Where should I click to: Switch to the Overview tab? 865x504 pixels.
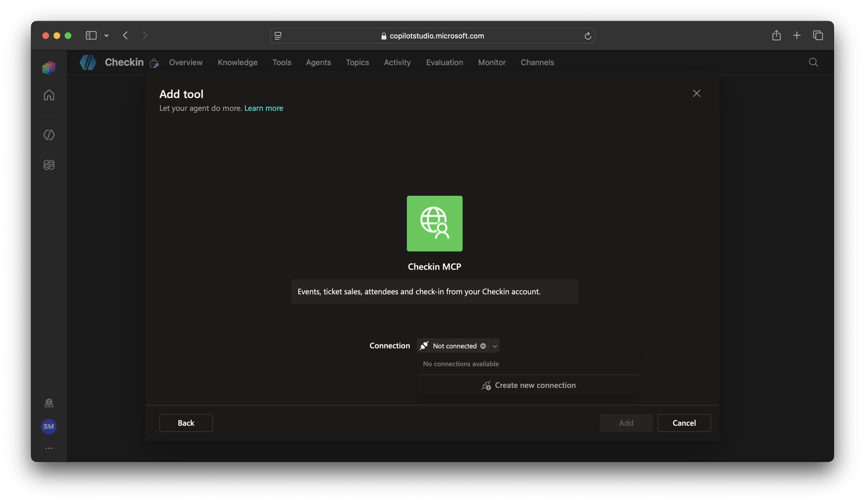pyautogui.click(x=186, y=62)
